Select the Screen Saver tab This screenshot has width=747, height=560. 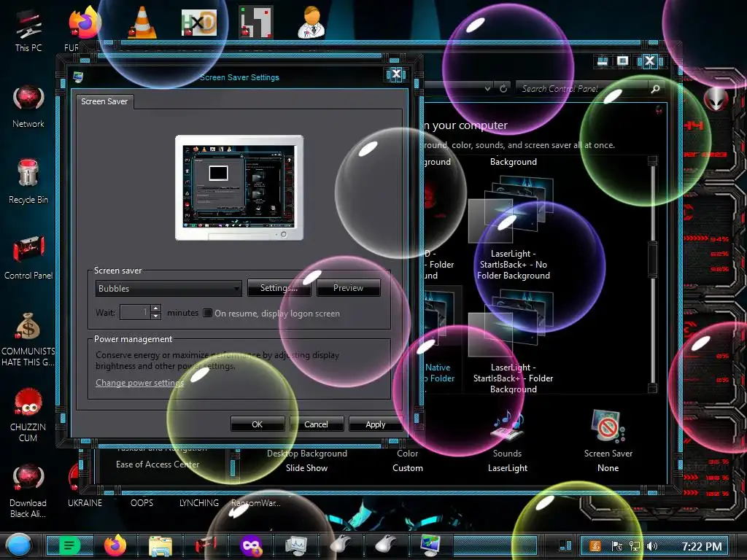(x=104, y=101)
